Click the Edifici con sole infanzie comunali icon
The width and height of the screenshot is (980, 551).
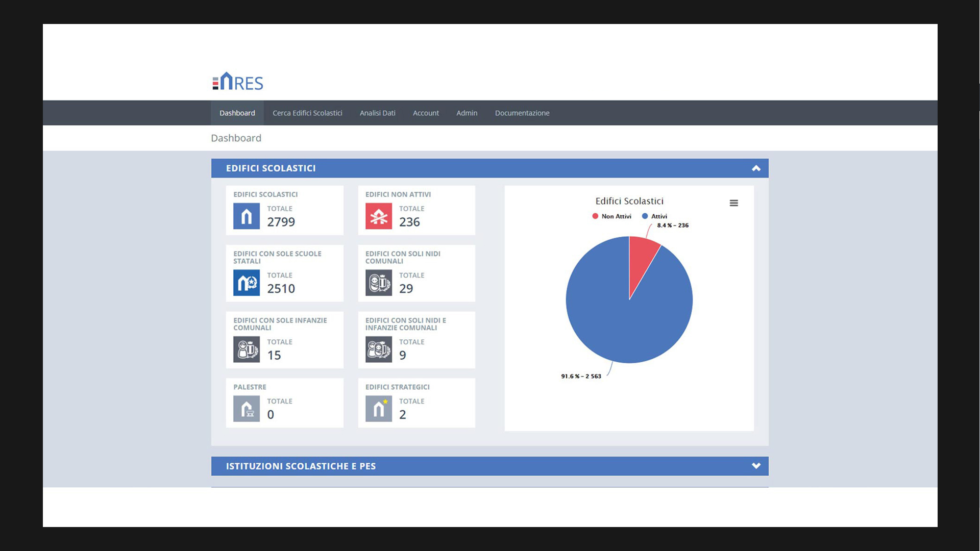point(247,349)
